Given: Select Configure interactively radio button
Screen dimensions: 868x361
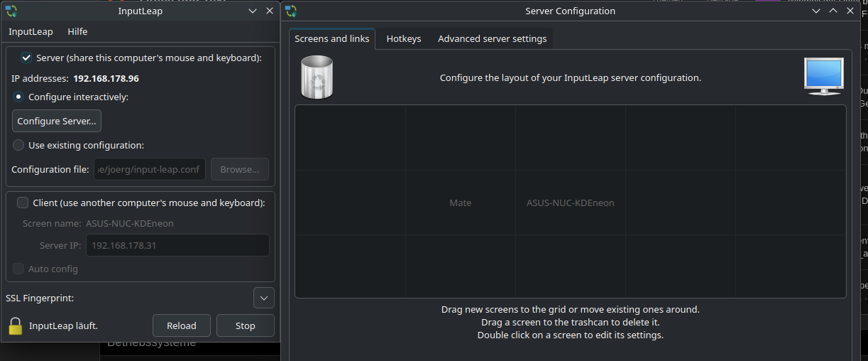Looking at the screenshot, I should 18,97.
